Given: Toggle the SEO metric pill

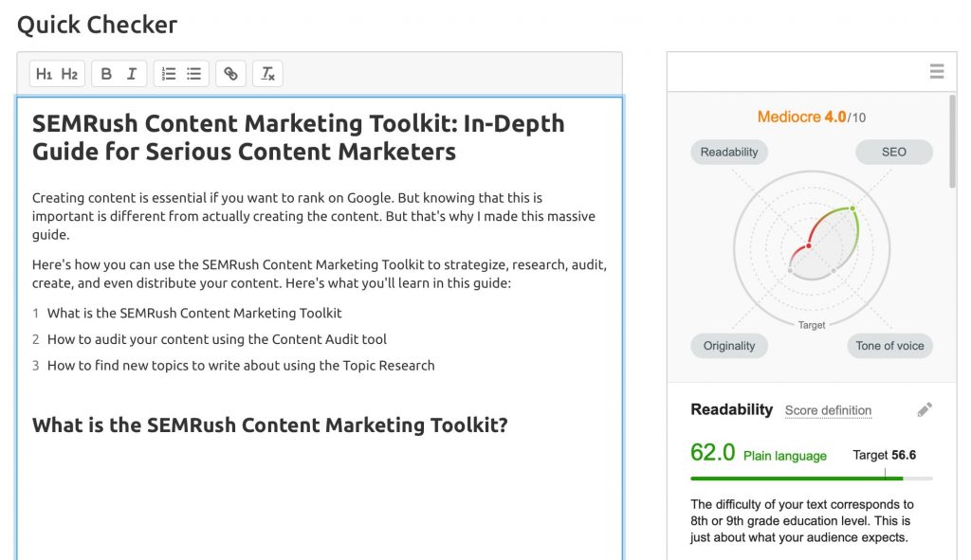Looking at the screenshot, I should click(x=893, y=152).
